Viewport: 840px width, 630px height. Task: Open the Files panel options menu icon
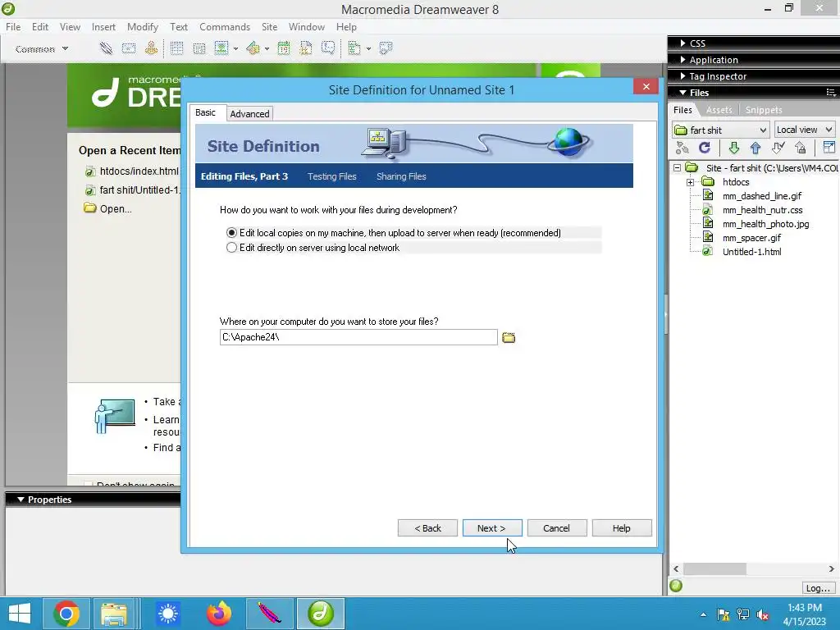coord(831,93)
